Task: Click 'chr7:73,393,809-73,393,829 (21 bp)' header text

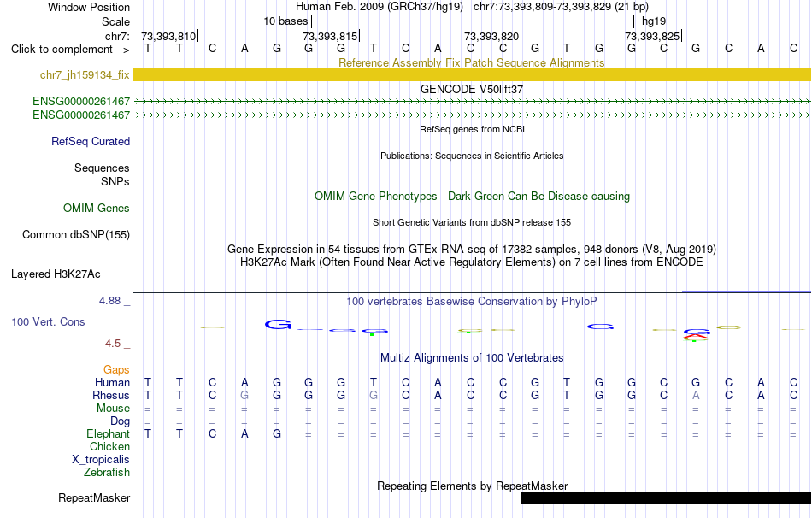Action: (561, 7)
